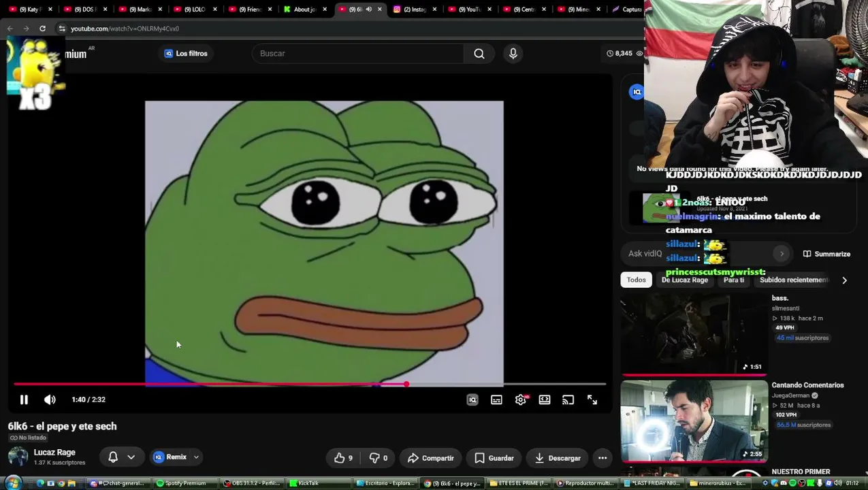The image size is (868, 490).
Task: Switch to the About Kick tab
Action: pos(304,10)
